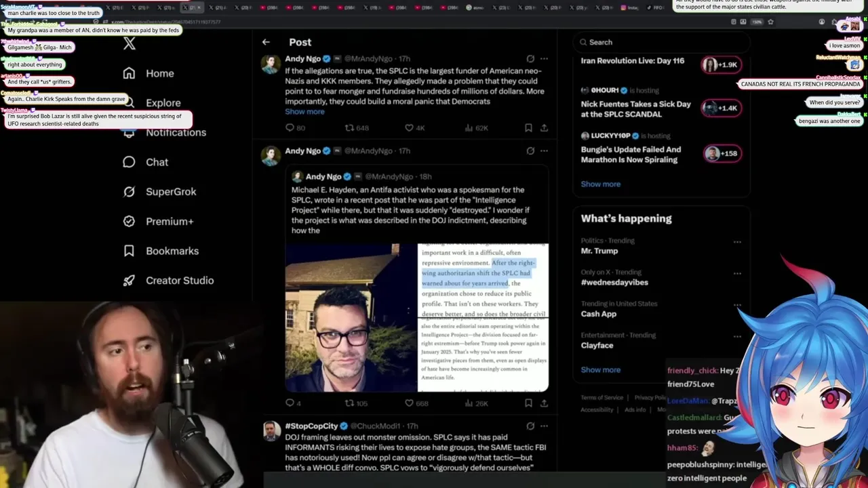Screen dimensions: 868x488
Task: Open options for Cash App trend
Action: coord(737,305)
